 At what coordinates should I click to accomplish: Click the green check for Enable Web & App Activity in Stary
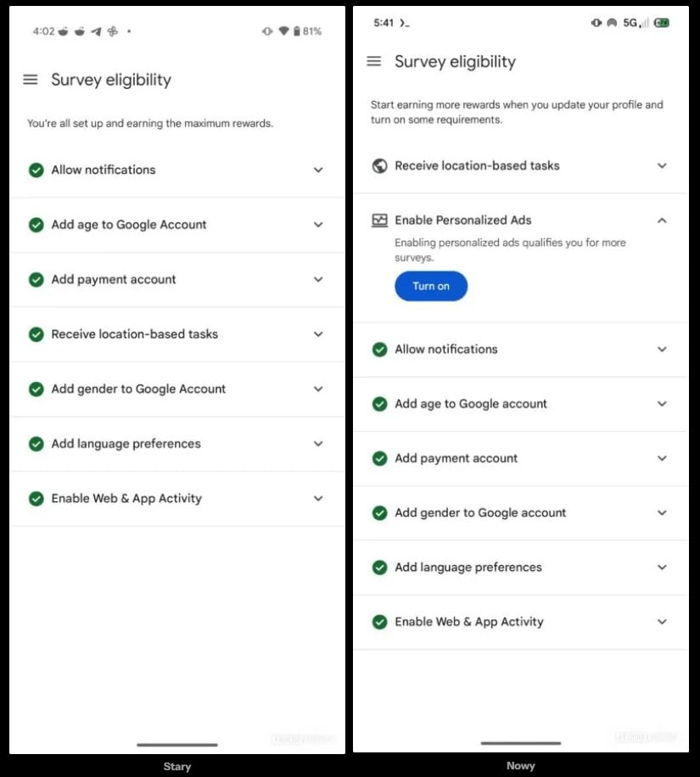(36, 499)
